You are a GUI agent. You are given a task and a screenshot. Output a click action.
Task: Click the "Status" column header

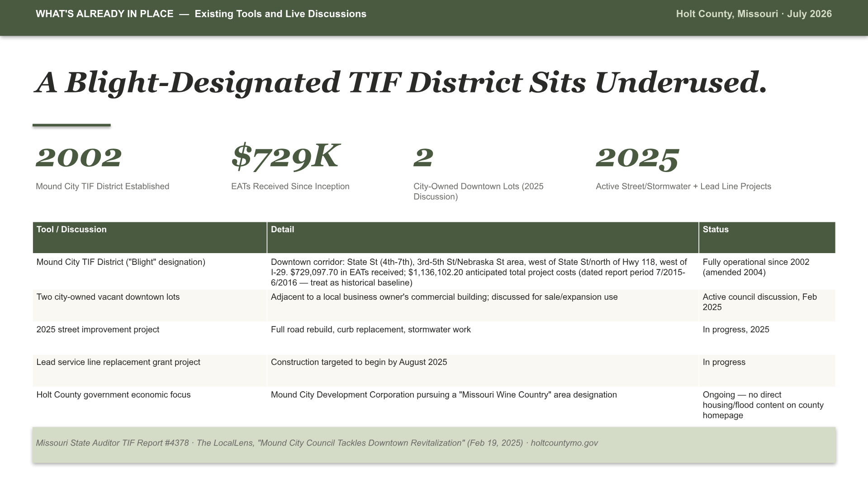[x=767, y=237]
